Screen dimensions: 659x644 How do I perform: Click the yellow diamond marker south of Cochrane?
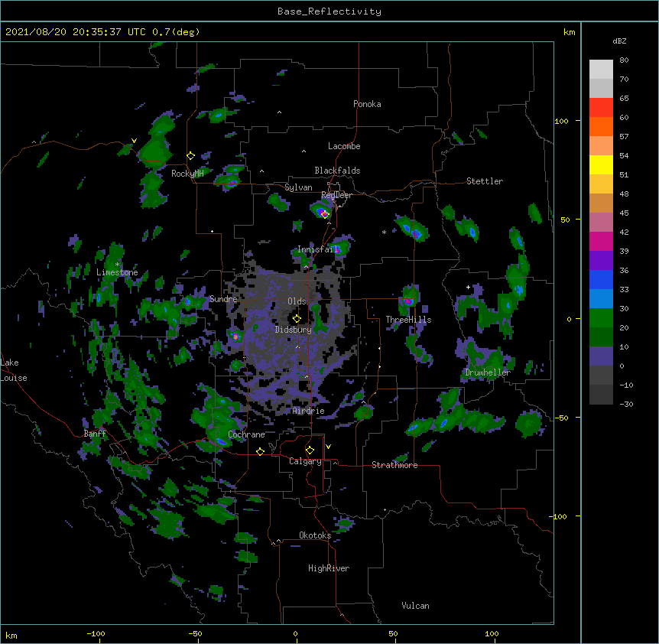[x=260, y=451]
